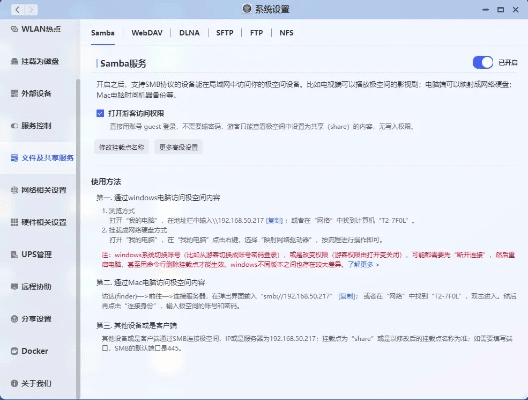Click the Samba服务 section heading
The height and width of the screenshot is (400, 528).
[123, 63]
